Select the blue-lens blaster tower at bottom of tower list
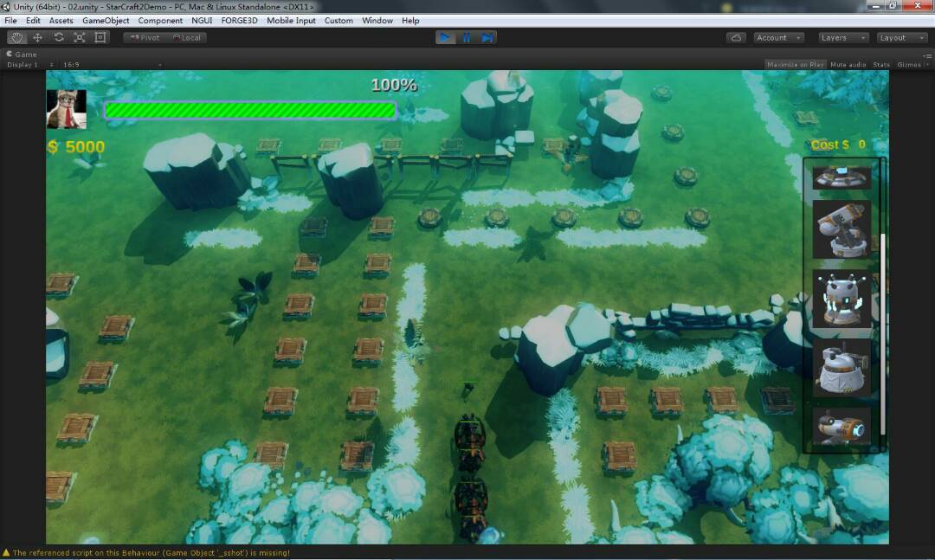The width and height of the screenshot is (935, 560). click(x=841, y=427)
